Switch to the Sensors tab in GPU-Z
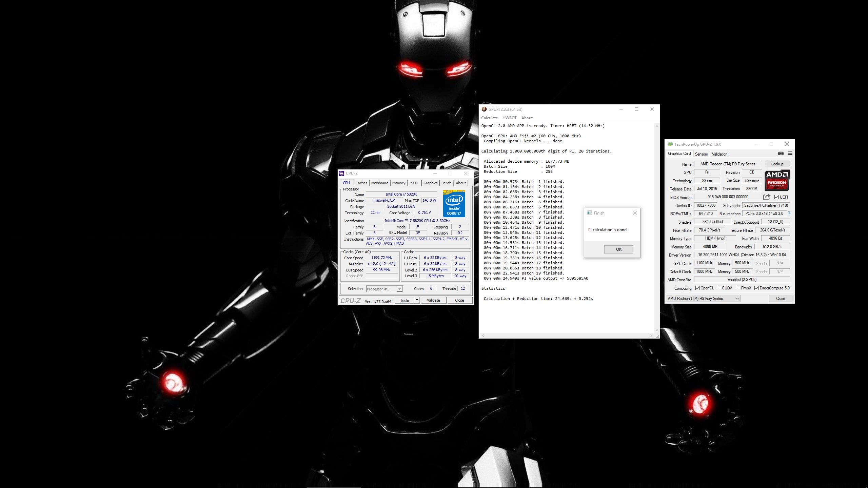The width and height of the screenshot is (868, 488). click(x=701, y=154)
